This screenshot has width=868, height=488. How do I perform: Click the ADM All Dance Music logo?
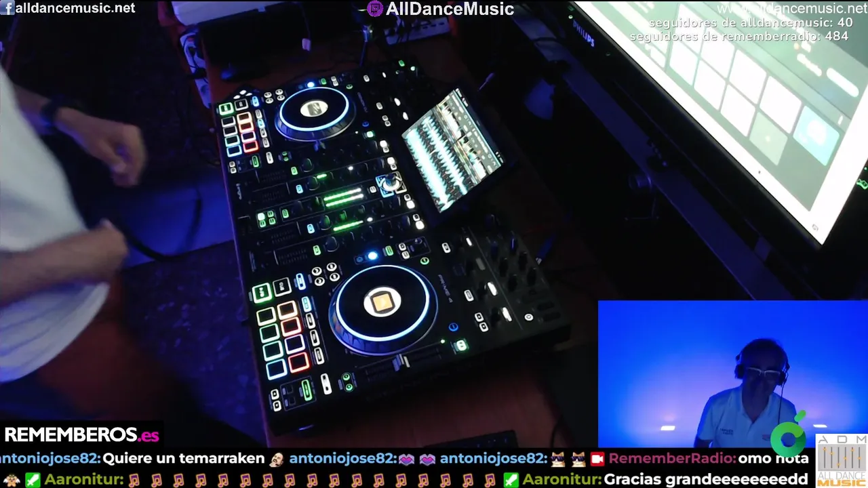pos(842,460)
